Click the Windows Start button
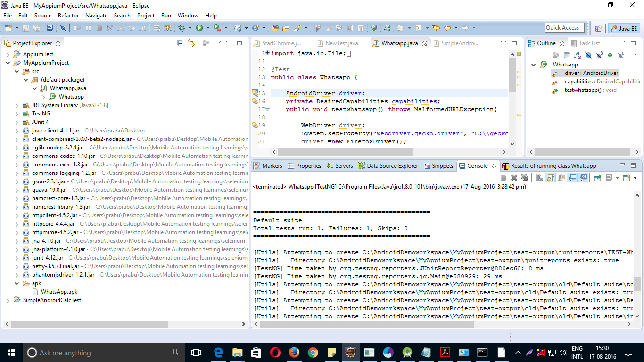The width and height of the screenshot is (644, 362). point(11,353)
